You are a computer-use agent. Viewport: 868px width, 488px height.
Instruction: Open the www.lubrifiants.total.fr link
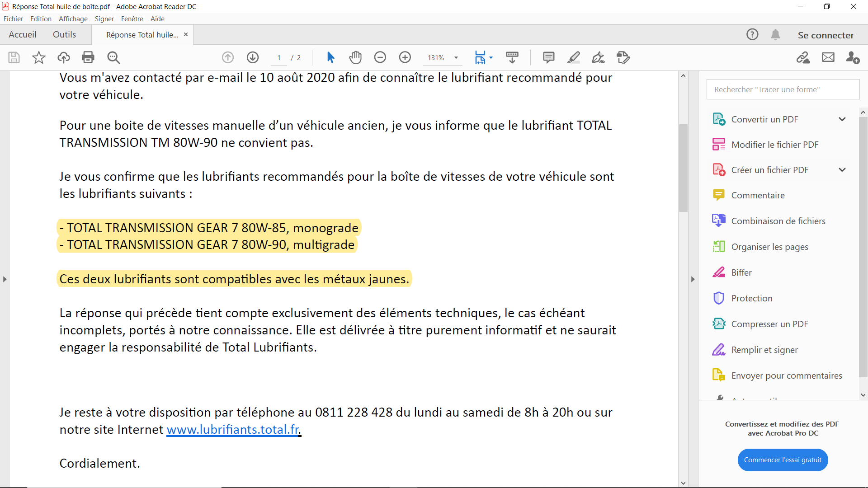[233, 429]
